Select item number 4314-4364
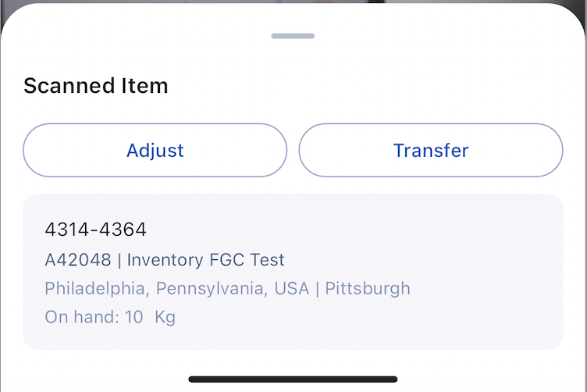The width and height of the screenshot is (587, 392). pyautogui.click(x=95, y=230)
